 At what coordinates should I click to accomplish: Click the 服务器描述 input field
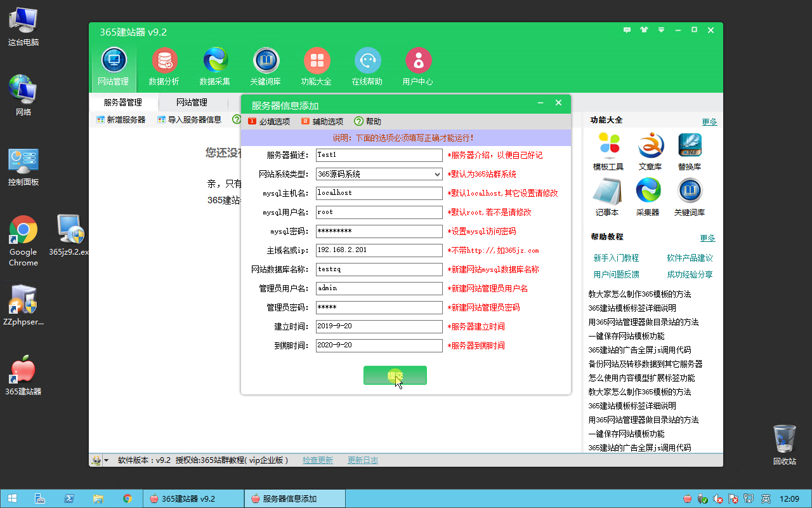379,155
